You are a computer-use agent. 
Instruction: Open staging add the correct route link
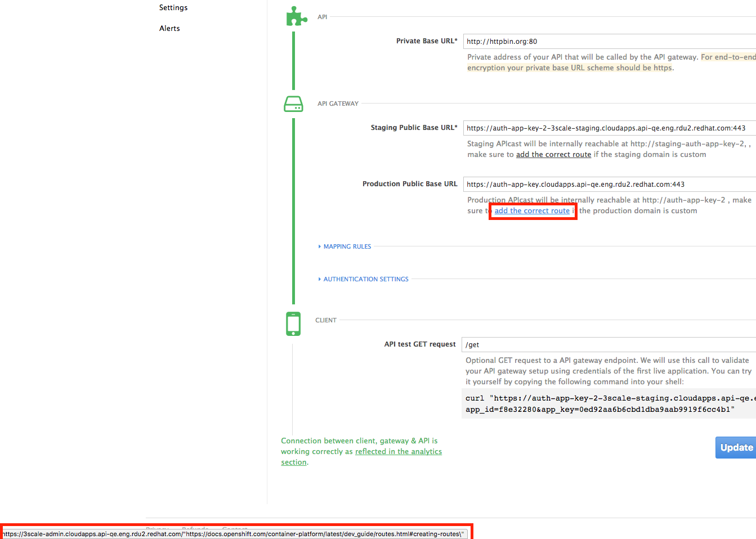553,155
